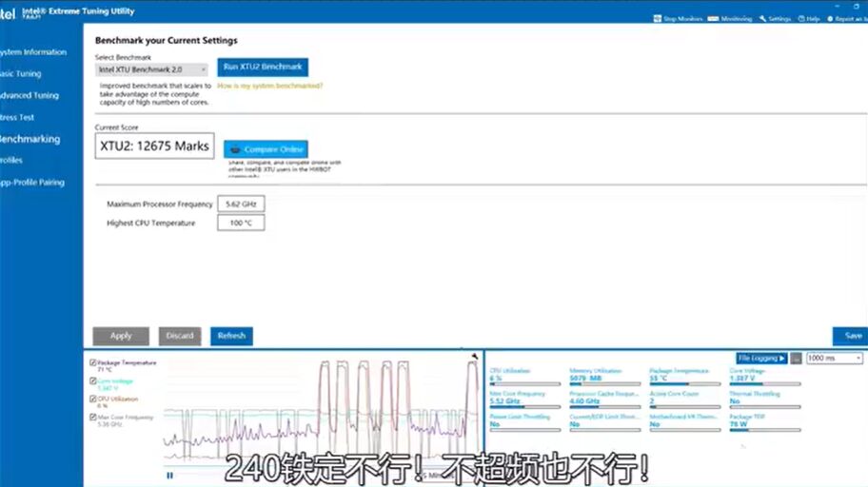The image size is (868, 487).
Task: Open the Stress Test section
Action: click(17, 117)
